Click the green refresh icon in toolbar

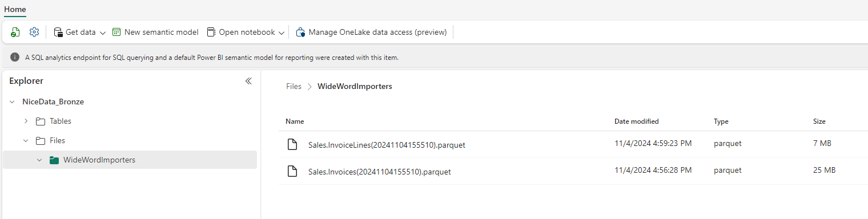point(15,33)
